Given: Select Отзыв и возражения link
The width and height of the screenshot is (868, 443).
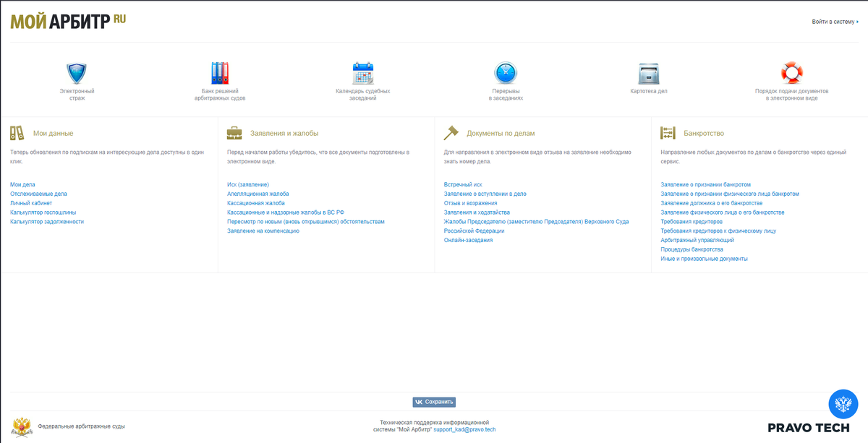Looking at the screenshot, I should [471, 203].
